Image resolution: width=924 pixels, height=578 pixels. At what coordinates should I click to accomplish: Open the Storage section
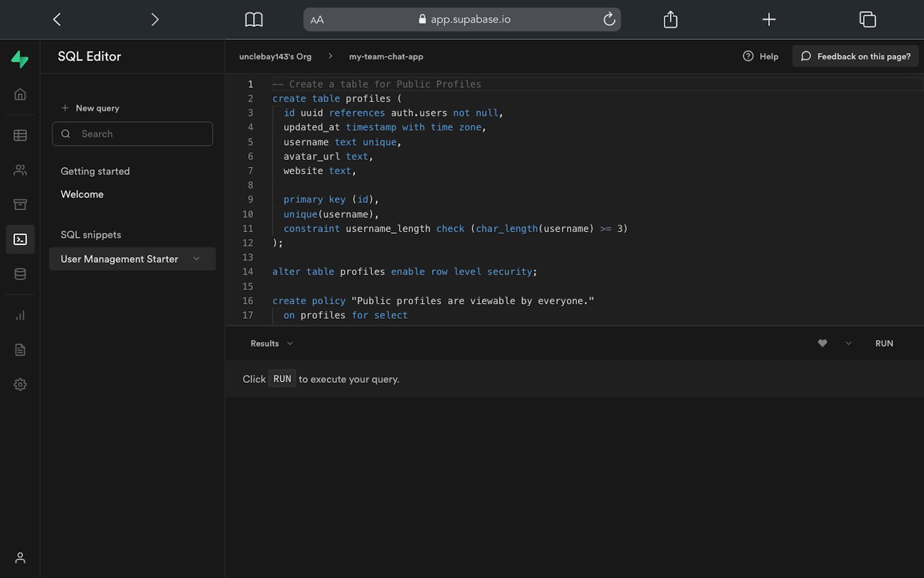(20, 204)
